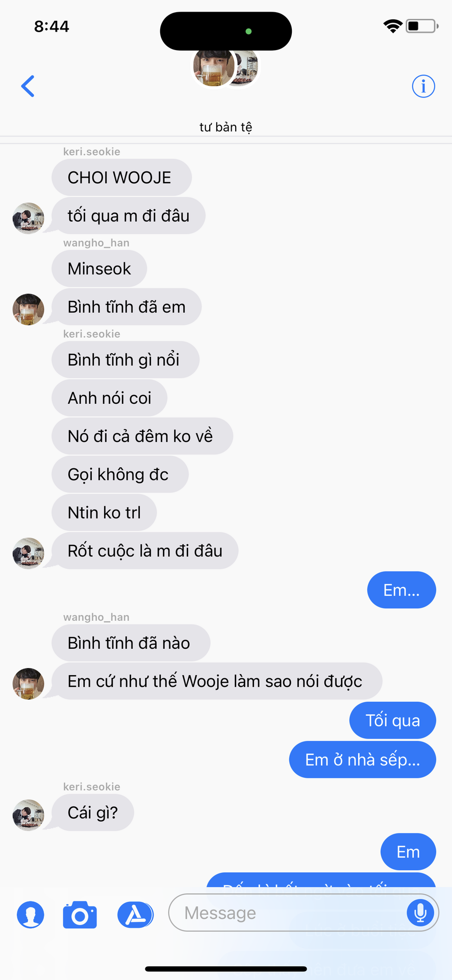Tap the "Em ở nhà sếp..." sent bubble
Image resolution: width=452 pixels, height=980 pixels.
[363, 759]
